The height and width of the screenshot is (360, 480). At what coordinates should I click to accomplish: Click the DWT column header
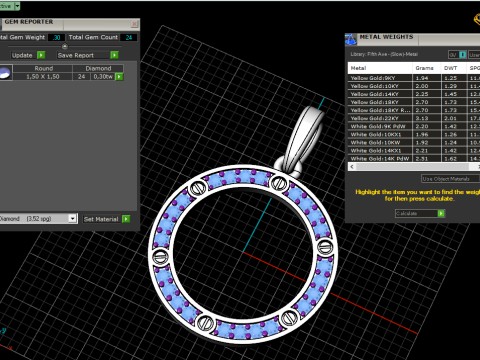(x=453, y=68)
